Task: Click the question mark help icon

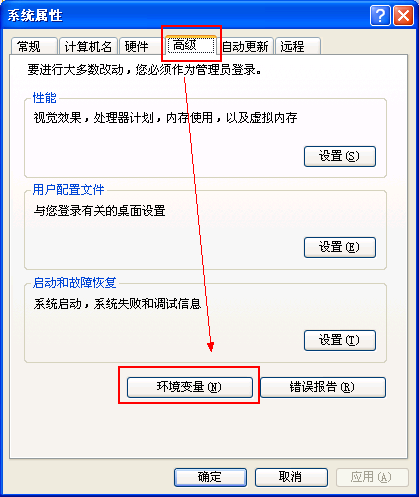Action: (x=380, y=15)
